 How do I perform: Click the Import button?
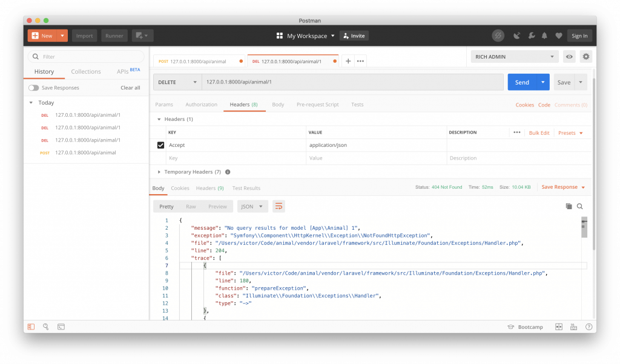[x=84, y=36]
